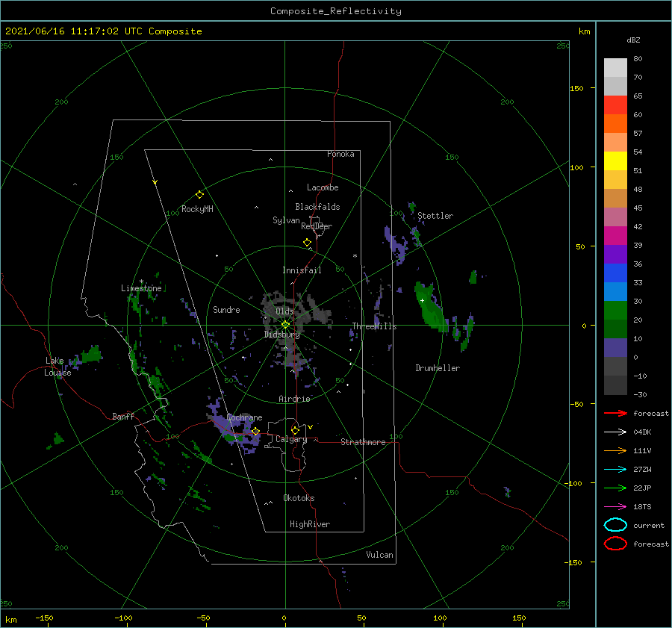Click the Sundre town label
Viewport: 672px width, 628px height.
click(226, 309)
